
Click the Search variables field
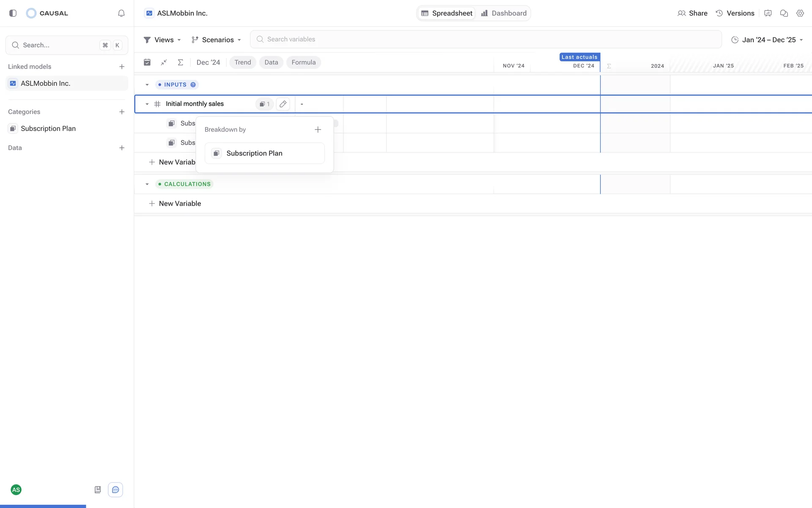pos(486,39)
